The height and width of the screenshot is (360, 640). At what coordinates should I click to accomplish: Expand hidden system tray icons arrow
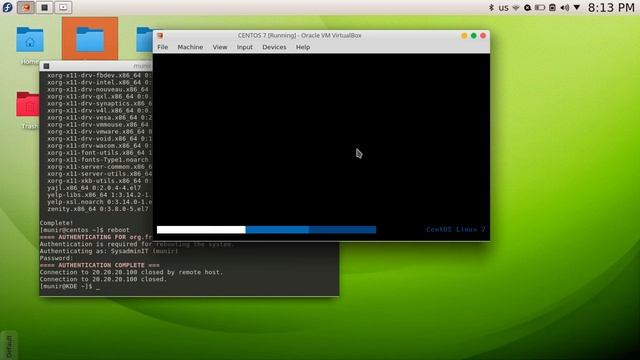pos(577,8)
